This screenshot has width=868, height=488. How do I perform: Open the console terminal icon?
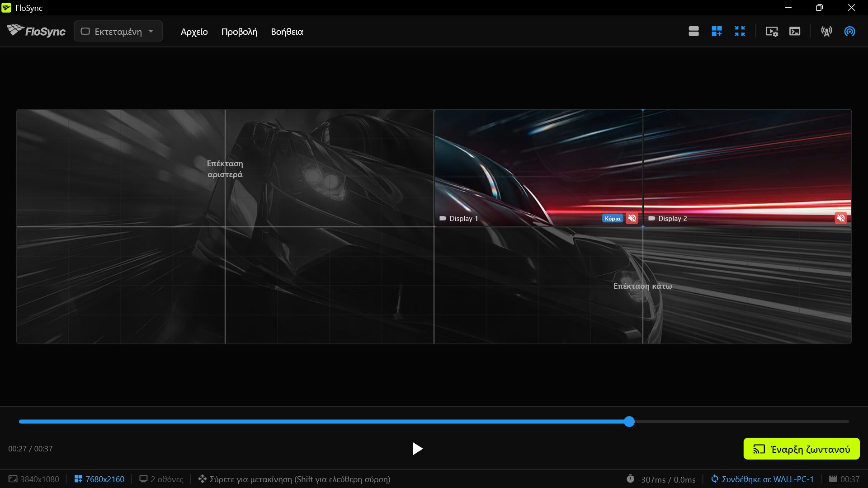pyautogui.click(x=795, y=31)
